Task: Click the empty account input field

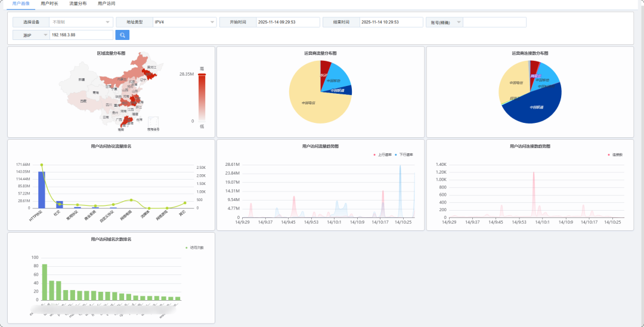Action: 494,22
